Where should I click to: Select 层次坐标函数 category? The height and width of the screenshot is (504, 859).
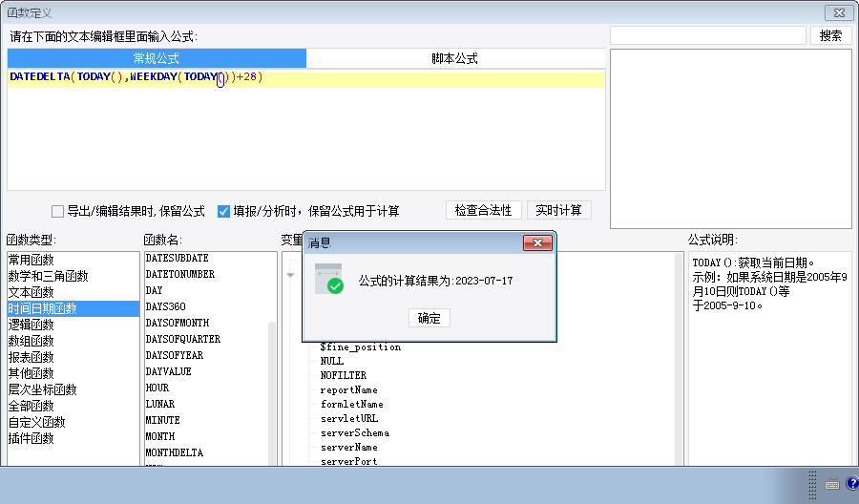tap(73, 389)
